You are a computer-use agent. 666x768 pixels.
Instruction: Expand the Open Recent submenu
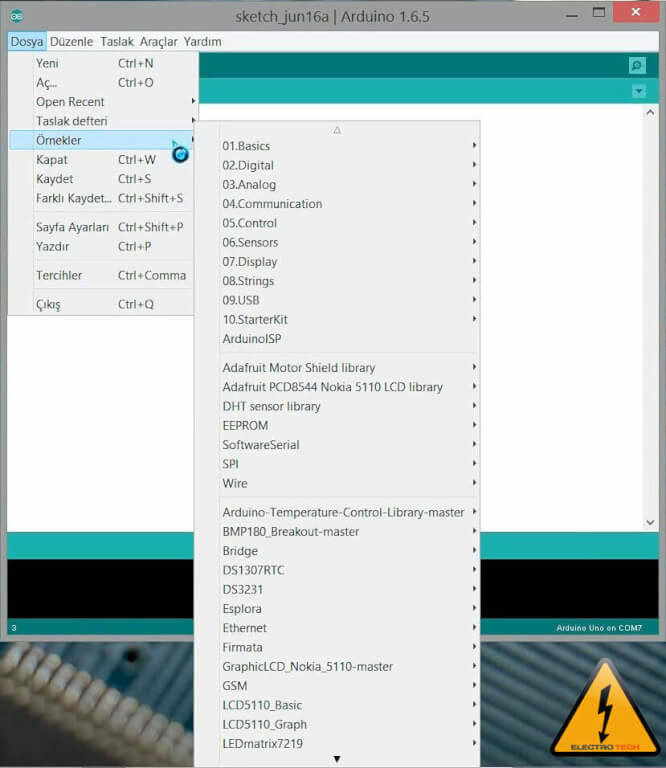pyautogui.click(x=101, y=101)
